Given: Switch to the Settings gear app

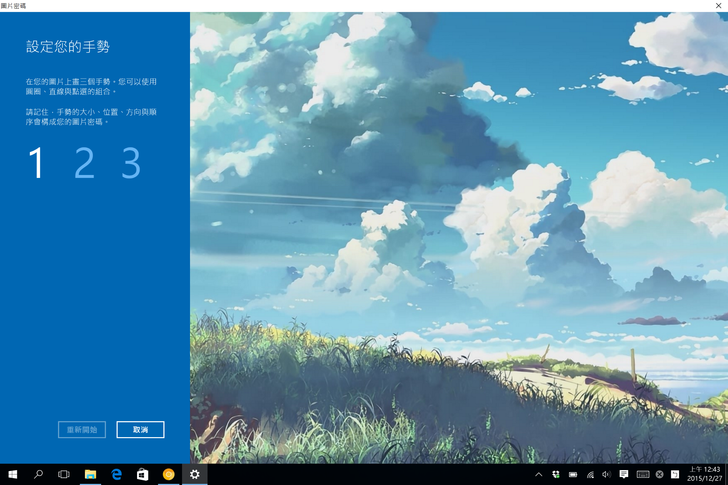Looking at the screenshot, I should [x=194, y=474].
